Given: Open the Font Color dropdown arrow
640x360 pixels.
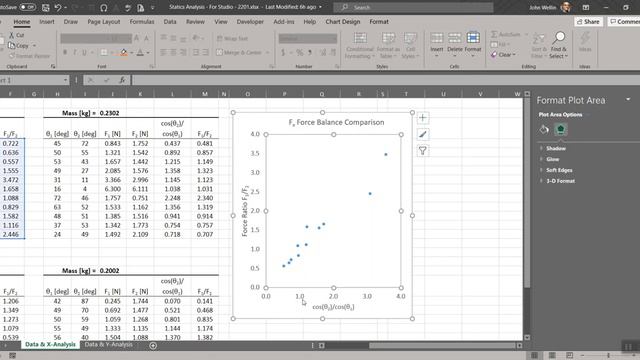Looking at the screenshot, I should click(x=148, y=53).
